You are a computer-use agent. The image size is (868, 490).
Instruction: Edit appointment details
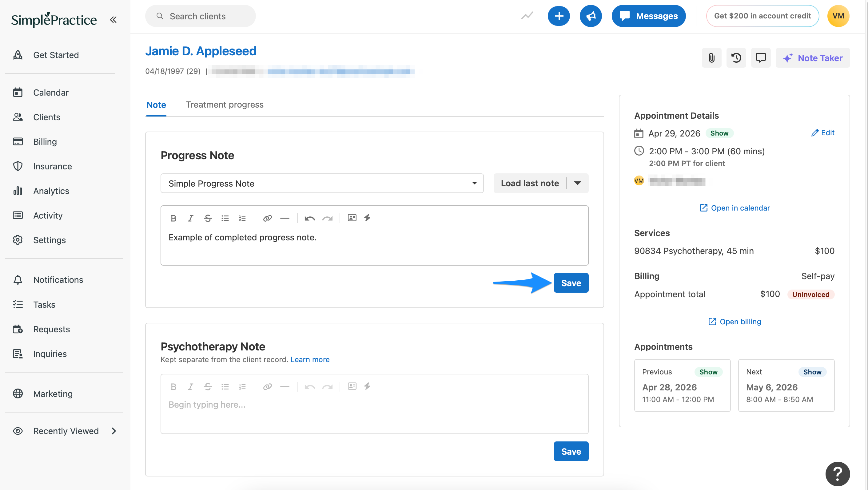click(x=822, y=133)
